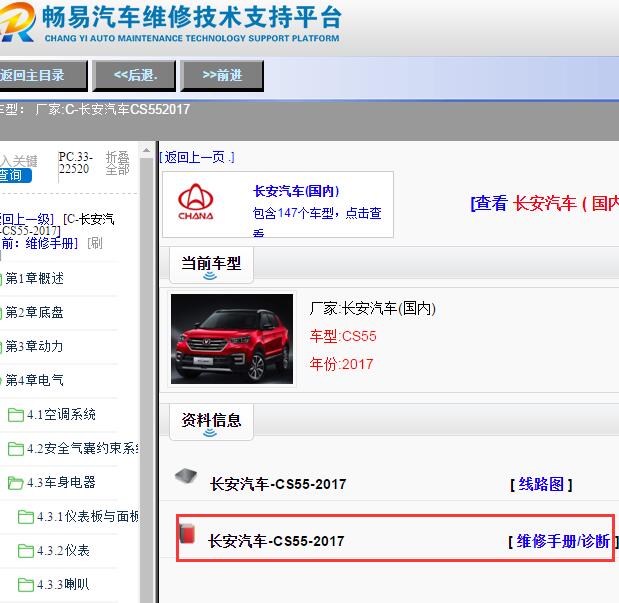The height and width of the screenshot is (603, 619).
Task: Select 4.2安全气囊约束系统 tree item
Action: click(83, 449)
